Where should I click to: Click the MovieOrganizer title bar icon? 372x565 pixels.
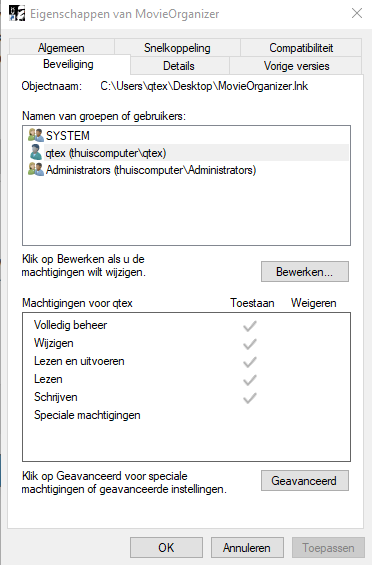coord(16,14)
